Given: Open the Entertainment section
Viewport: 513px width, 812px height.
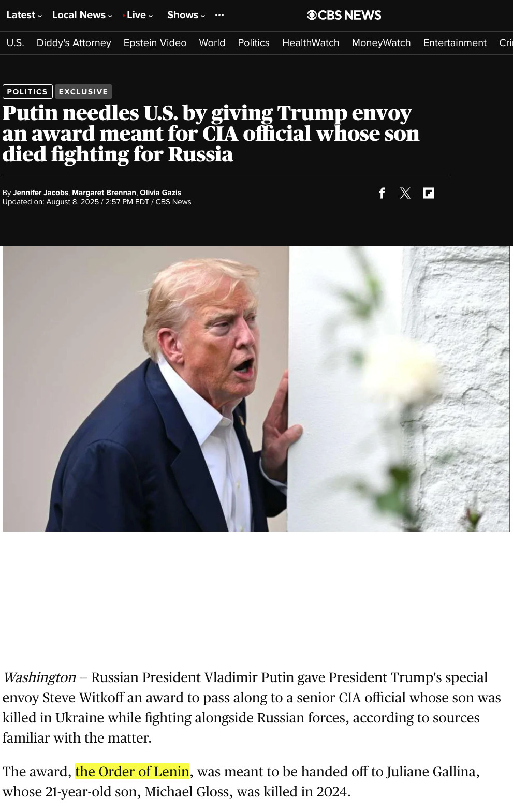Looking at the screenshot, I should click(x=455, y=43).
